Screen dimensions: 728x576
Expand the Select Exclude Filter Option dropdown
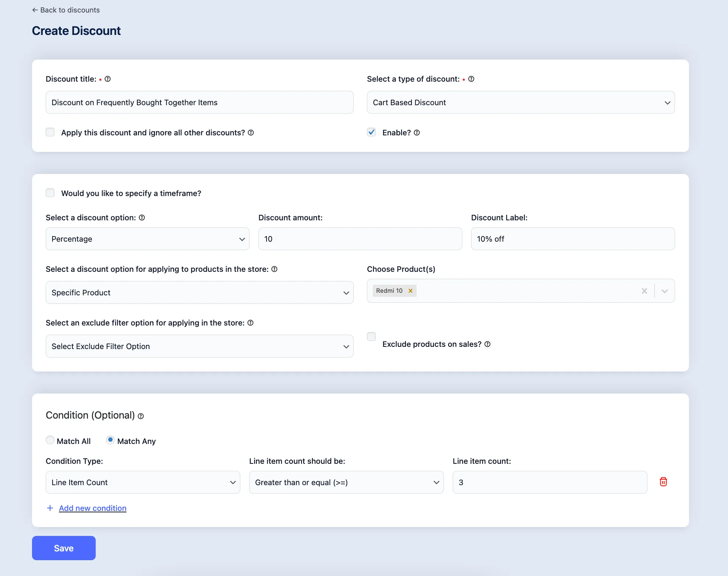199,346
